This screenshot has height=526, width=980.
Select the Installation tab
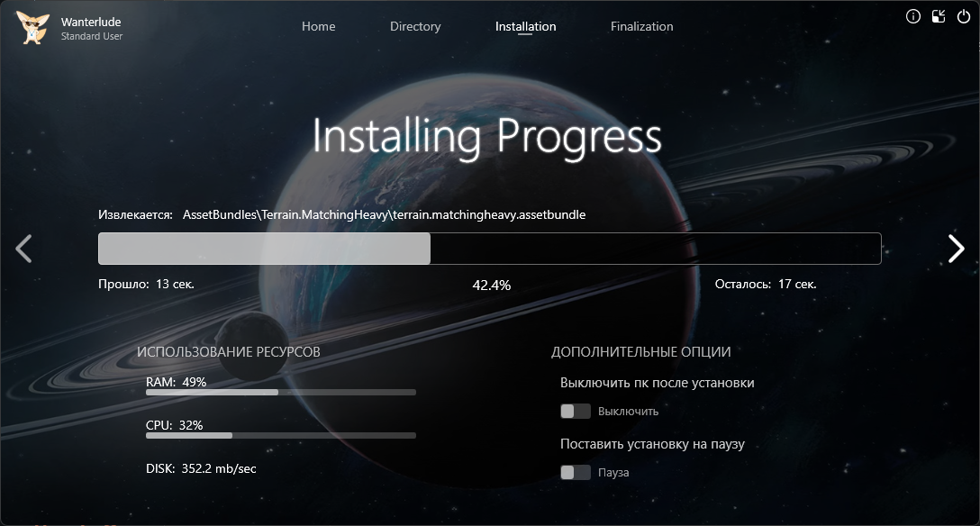525,26
